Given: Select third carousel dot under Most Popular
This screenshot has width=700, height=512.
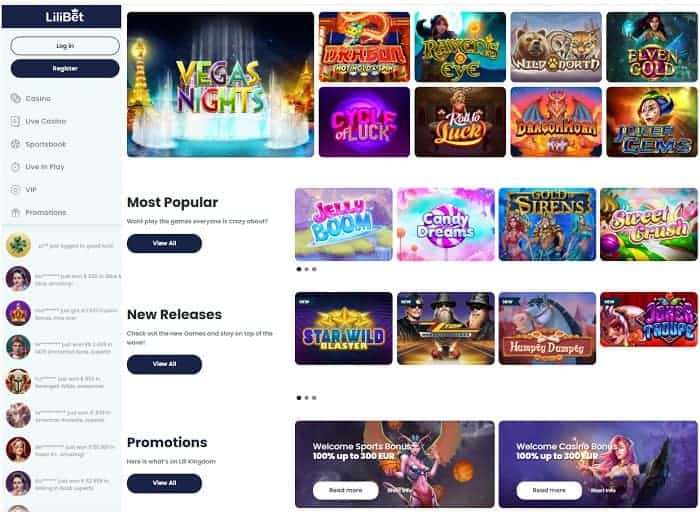Looking at the screenshot, I should pyautogui.click(x=314, y=269).
